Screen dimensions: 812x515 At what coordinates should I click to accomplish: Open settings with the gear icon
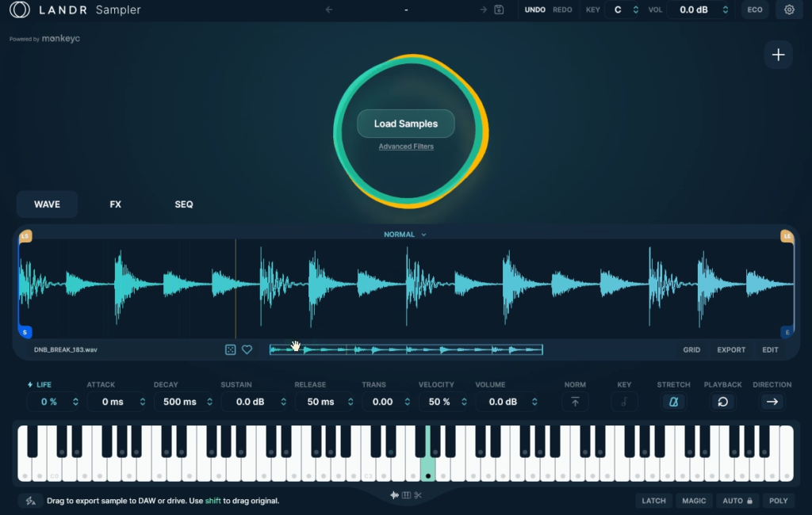pos(789,10)
